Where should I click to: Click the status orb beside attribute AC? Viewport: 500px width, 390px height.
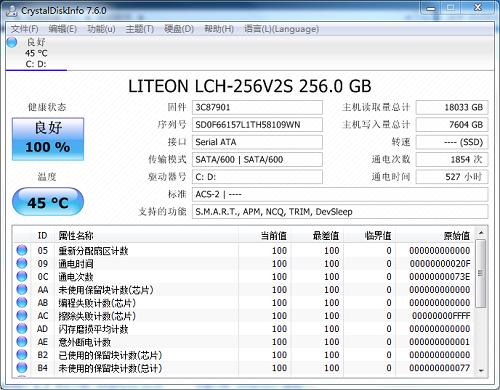click(22, 315)
